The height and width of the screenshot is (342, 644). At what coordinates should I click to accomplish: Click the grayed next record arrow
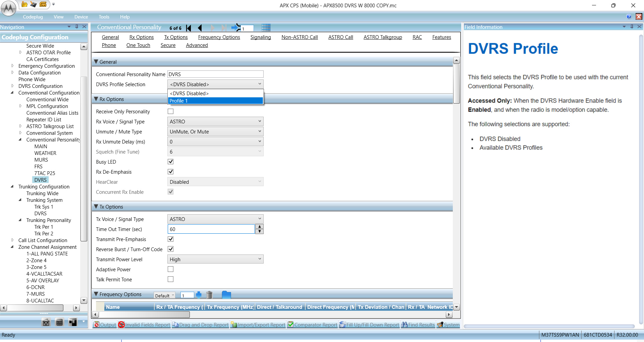[x=212, y=28]
